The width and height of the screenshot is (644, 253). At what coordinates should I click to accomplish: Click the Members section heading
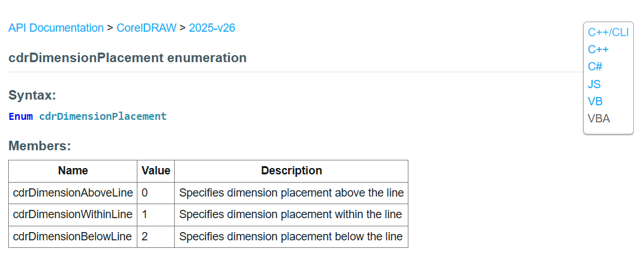[x=39, y=146]
